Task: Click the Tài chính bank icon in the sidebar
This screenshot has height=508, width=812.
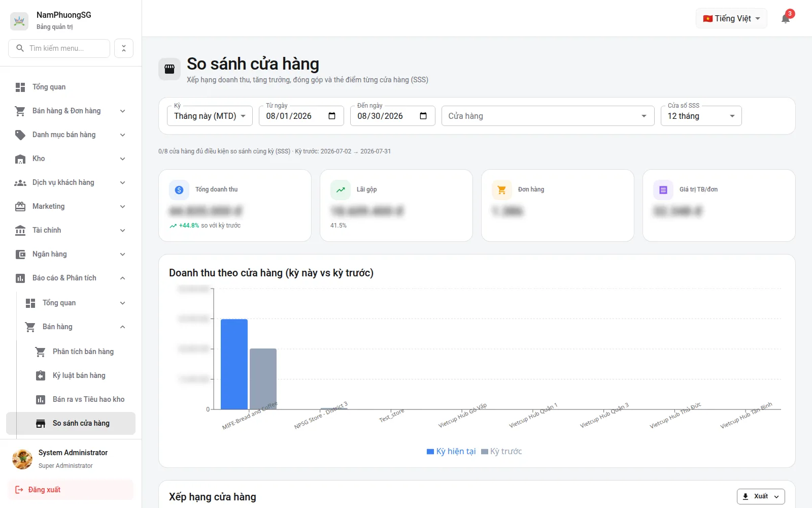Action: pos(20,230)
